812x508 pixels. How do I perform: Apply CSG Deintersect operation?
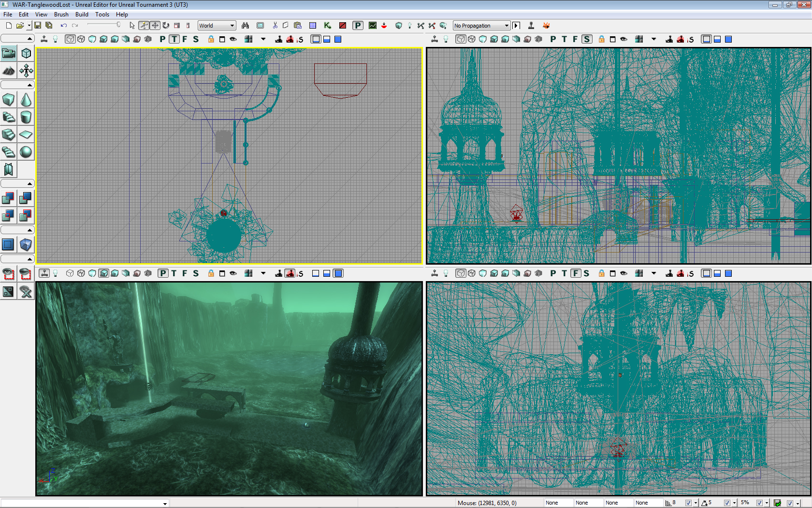pyautogui.click(x=26, y=215)
